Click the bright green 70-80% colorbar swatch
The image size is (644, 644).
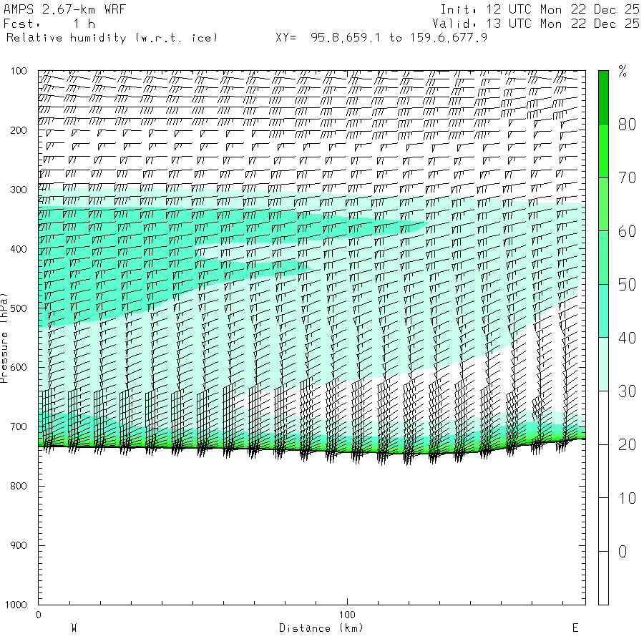[603, 151]
